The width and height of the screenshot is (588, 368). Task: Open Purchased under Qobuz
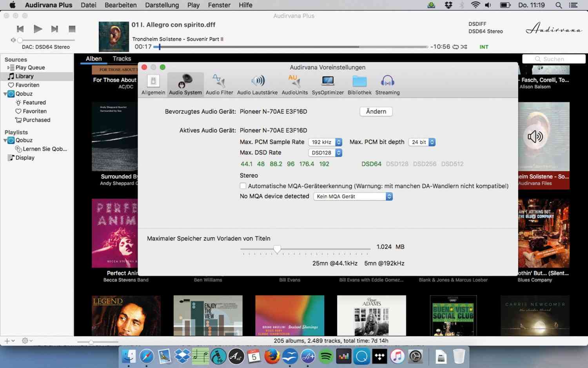[36, 120]
